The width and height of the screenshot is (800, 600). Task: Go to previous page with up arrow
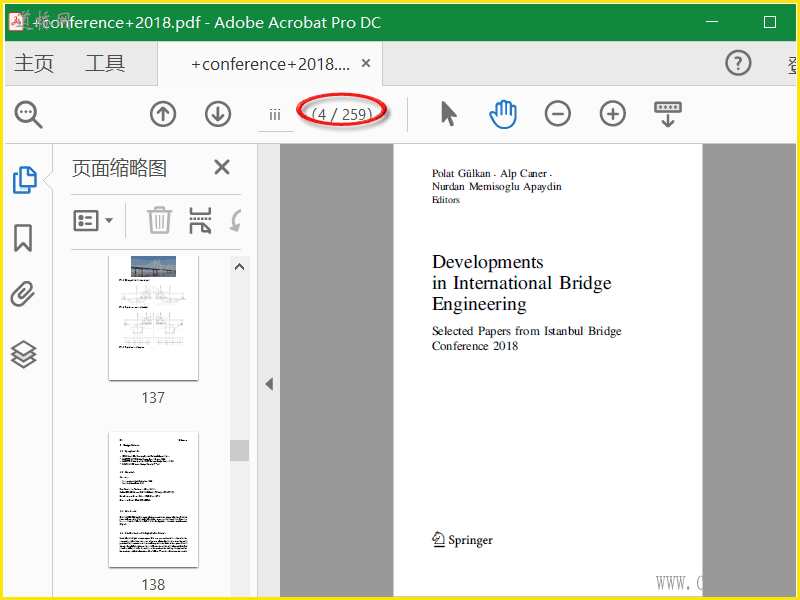[x=163, y=114]
